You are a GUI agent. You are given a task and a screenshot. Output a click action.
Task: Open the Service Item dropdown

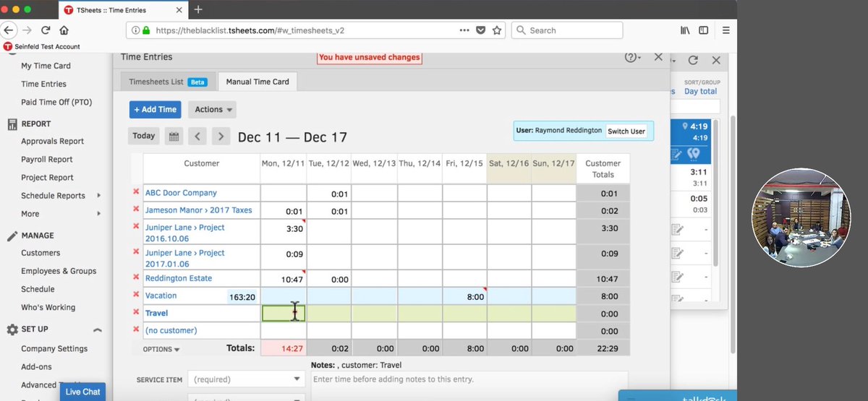tap(247, 379)
